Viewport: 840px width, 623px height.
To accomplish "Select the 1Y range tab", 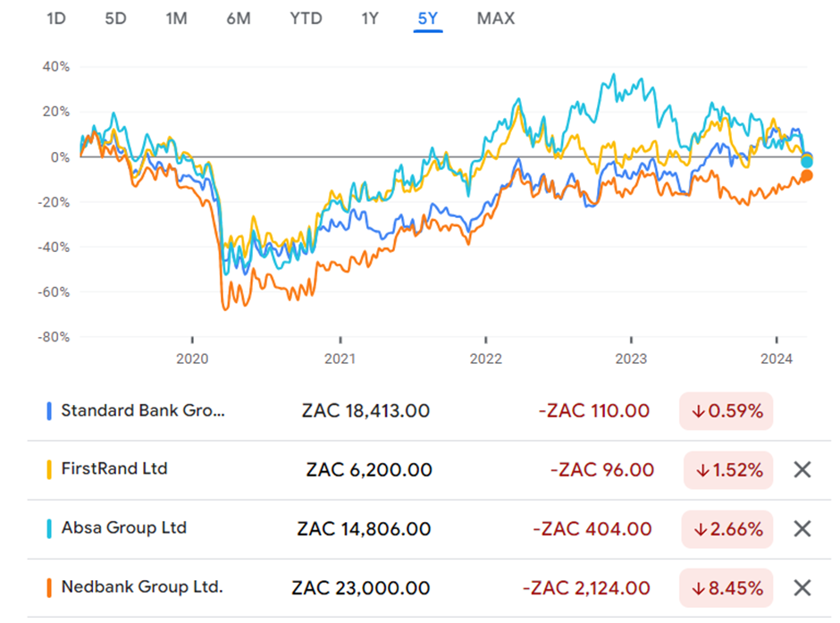I will (370, 18).
